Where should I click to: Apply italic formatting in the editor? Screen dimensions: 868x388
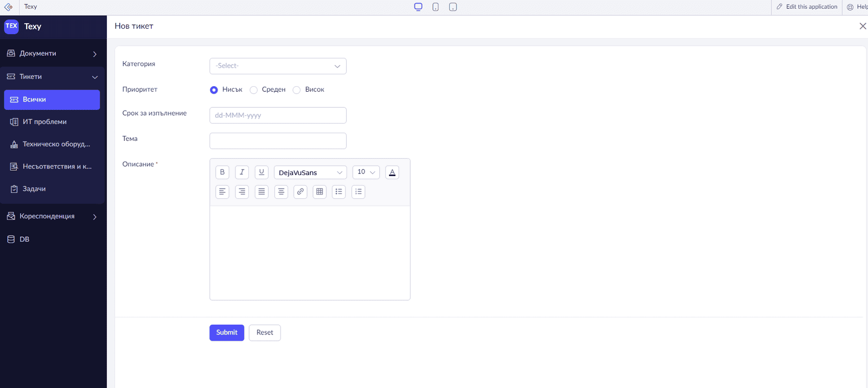pos(242,172)
